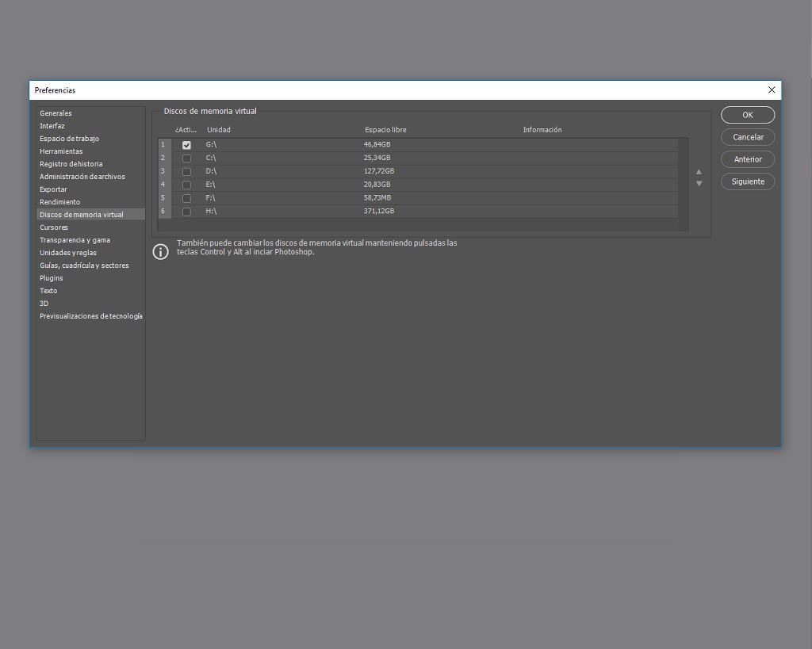Screen dimensions: 812x649
Task: Select the F:\ drive name
Action: (x=210, y=197)
